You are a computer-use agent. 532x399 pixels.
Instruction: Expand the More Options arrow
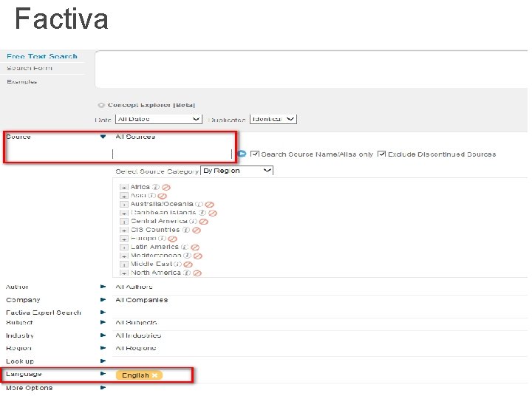[103, 387]
